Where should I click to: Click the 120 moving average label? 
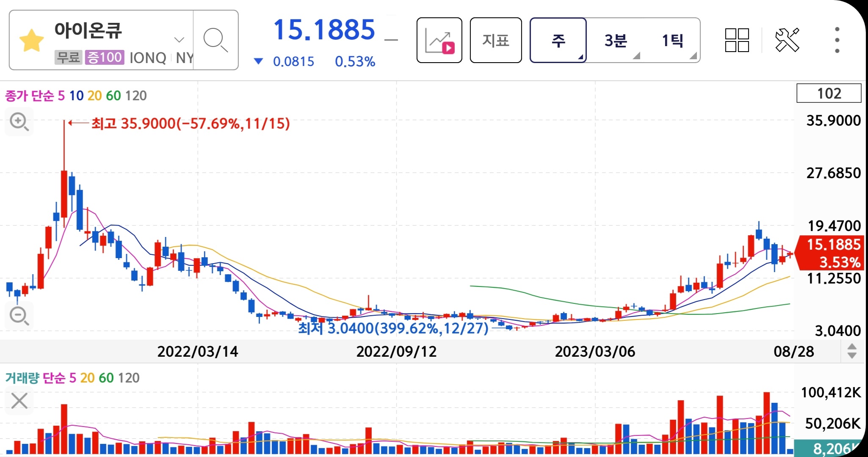[136, 96]
